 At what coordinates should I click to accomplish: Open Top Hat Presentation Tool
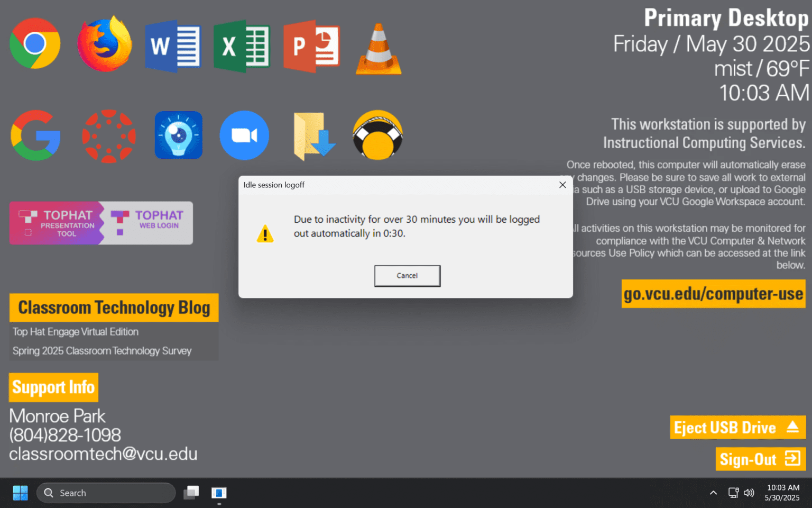[57, 223]
